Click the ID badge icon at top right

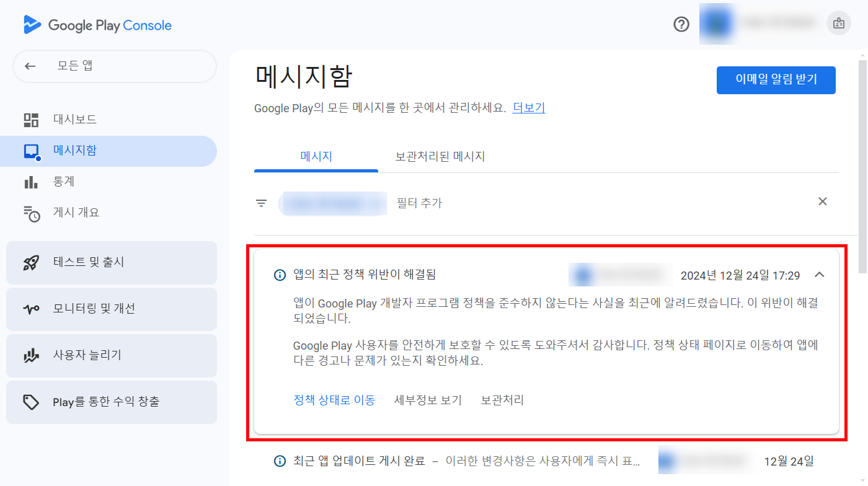839,24
